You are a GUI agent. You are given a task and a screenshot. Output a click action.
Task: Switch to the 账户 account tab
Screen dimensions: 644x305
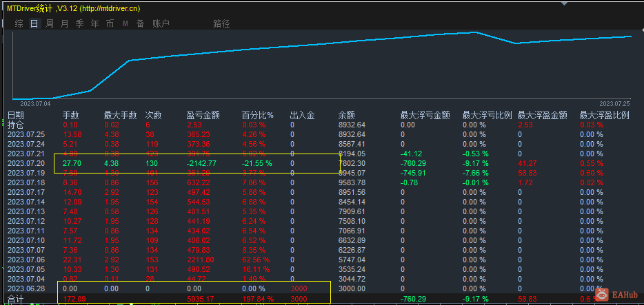click(161, 24)
